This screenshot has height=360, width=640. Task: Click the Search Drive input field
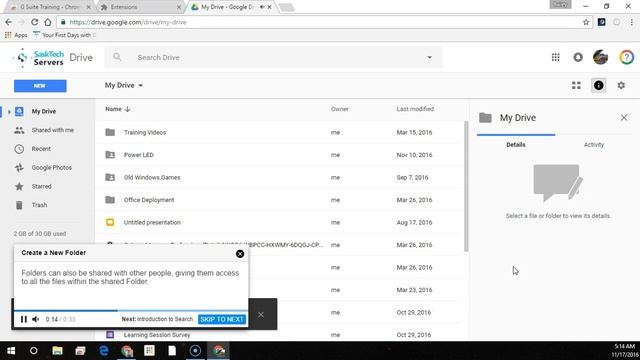tap(273, 58)
